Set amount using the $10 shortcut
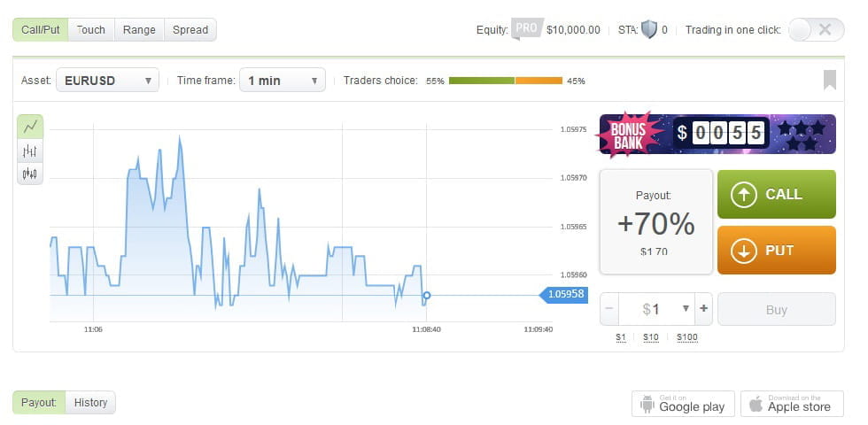The image size is (868, 425). 650,337
